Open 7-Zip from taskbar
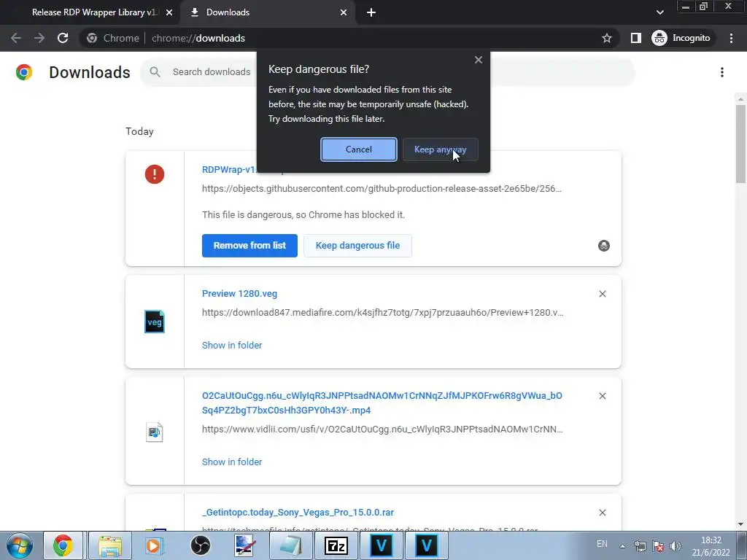Screen dimensions: 747x560 tap(336, 545)
